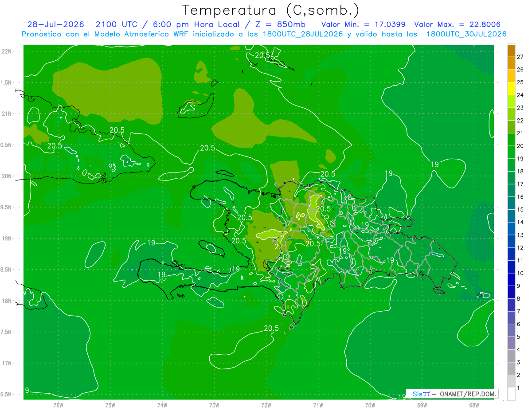Click the "76W" longitude axis label
Viewport: 532px width, 411px height.
pyautogui.click(x=58, y=405)
